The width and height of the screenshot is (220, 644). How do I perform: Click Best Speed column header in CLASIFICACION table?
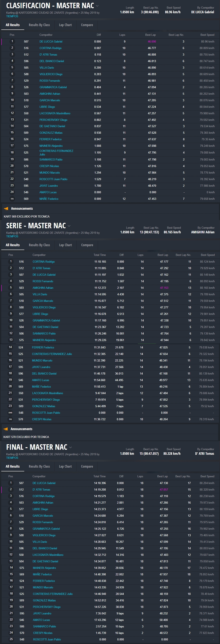[207, 35]
